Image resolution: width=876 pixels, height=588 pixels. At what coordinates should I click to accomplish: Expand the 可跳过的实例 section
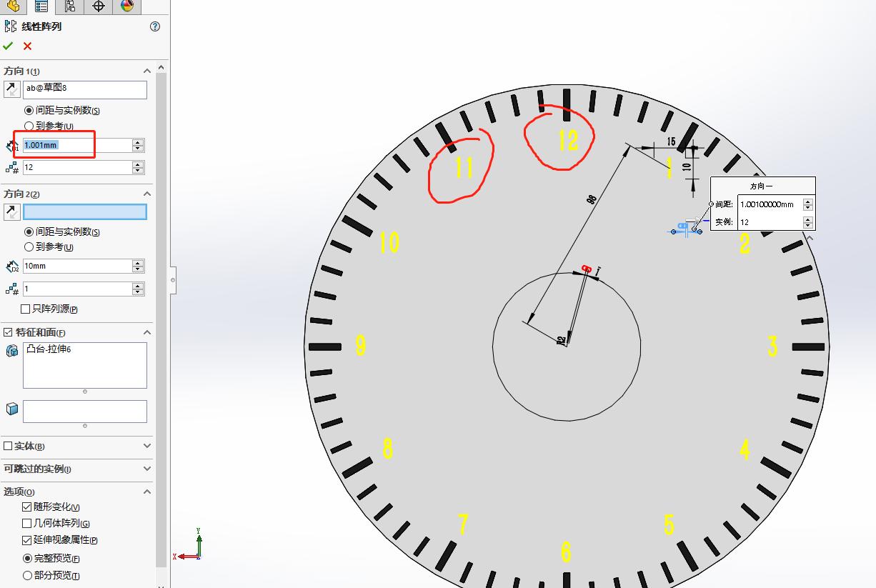click(147, 470)
